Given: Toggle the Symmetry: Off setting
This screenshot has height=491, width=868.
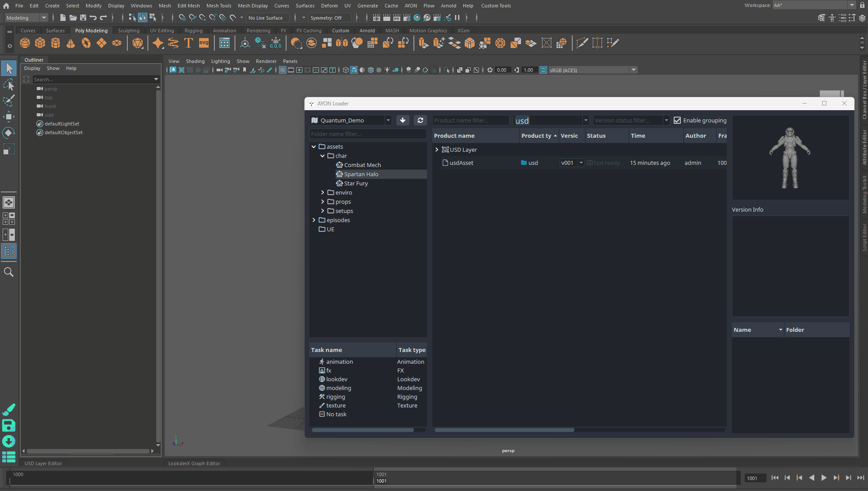Looking at the screenshot, I should click(x=325, y=18).
